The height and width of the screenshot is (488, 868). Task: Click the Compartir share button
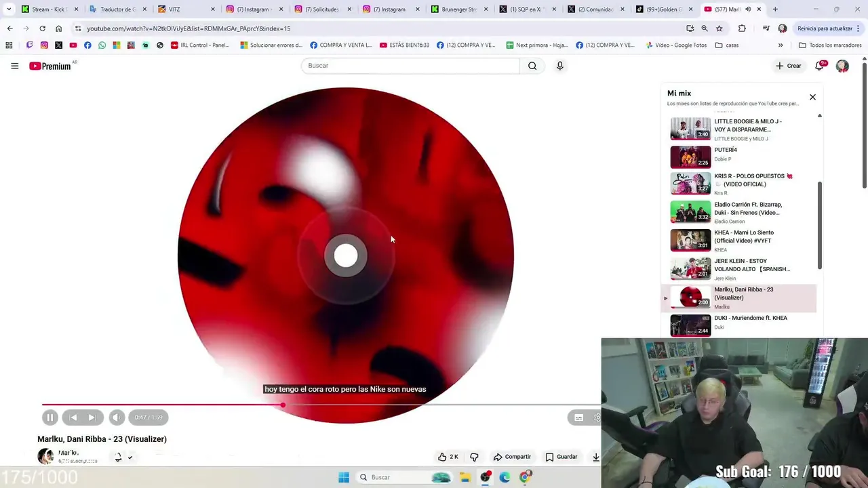tap(512, 457)
